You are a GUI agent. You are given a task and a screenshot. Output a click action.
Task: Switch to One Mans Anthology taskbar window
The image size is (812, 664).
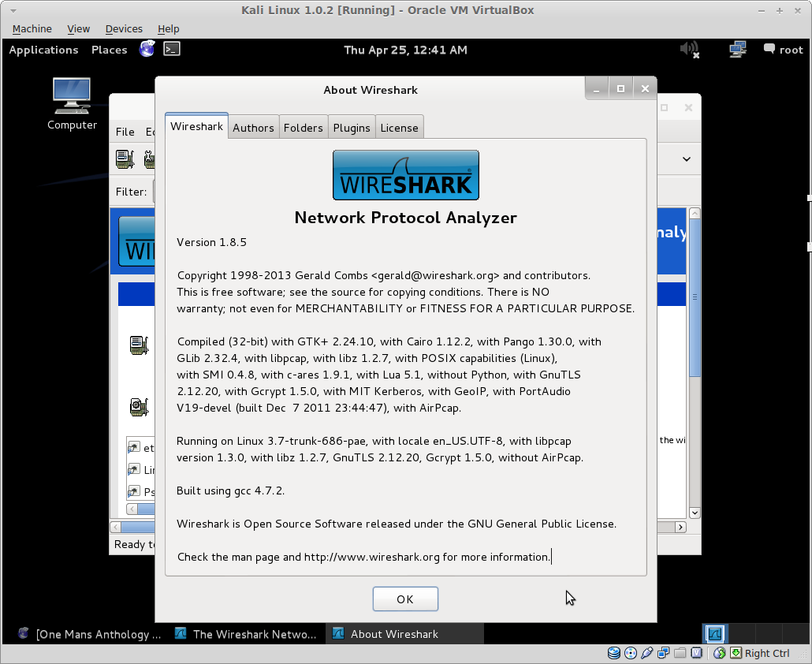pos(88,634)
